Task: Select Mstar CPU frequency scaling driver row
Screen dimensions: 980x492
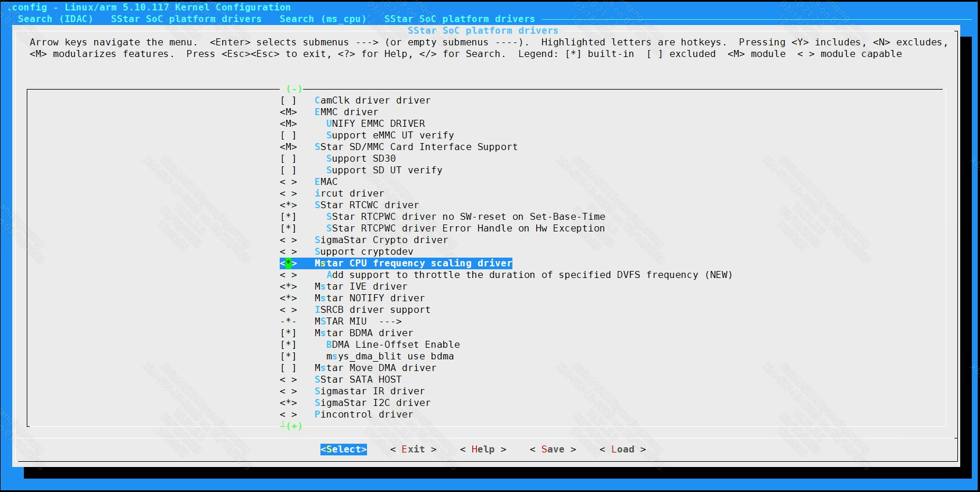Action: 396,263
